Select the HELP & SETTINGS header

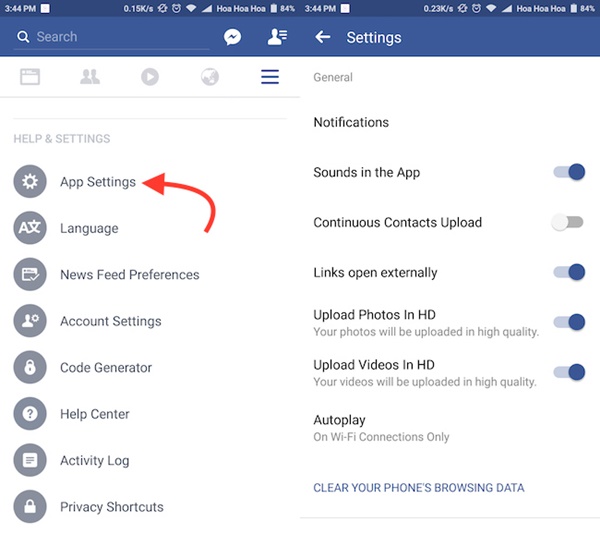[62, 138]
